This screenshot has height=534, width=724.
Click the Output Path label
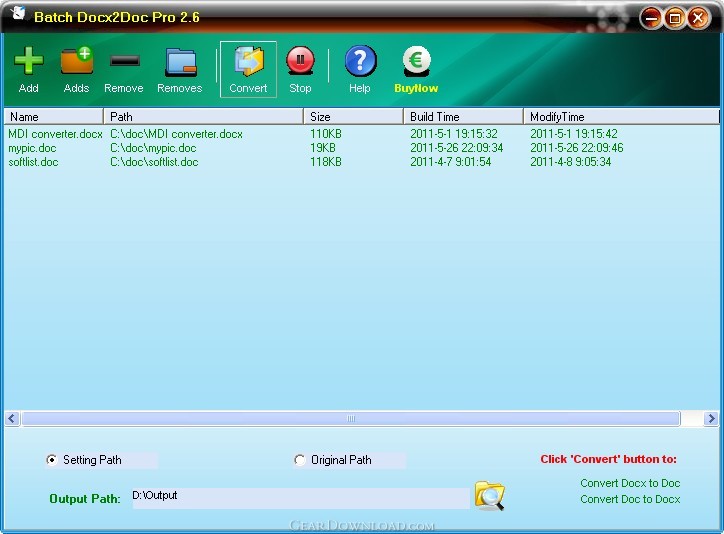85,499
